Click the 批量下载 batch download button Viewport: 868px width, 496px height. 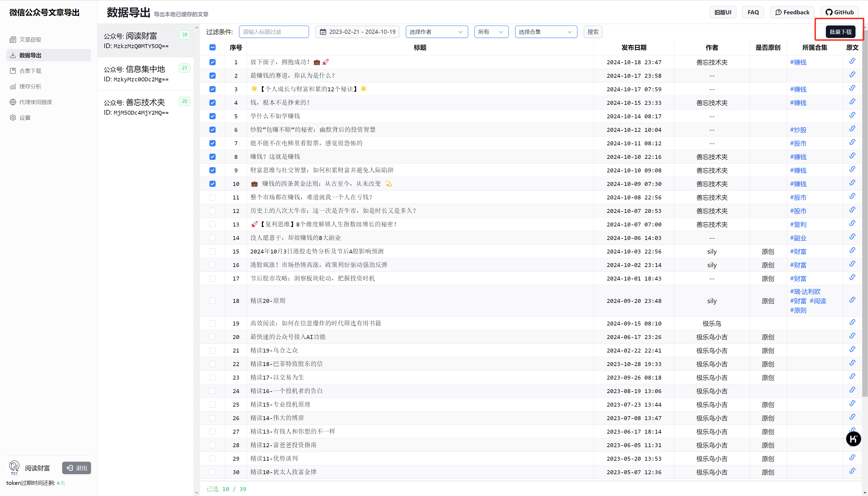click(840, 32)
